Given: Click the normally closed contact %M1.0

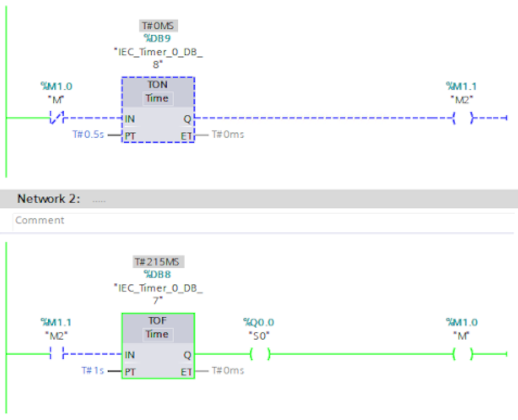Looking at the screenshot, I should click(56, 118).
